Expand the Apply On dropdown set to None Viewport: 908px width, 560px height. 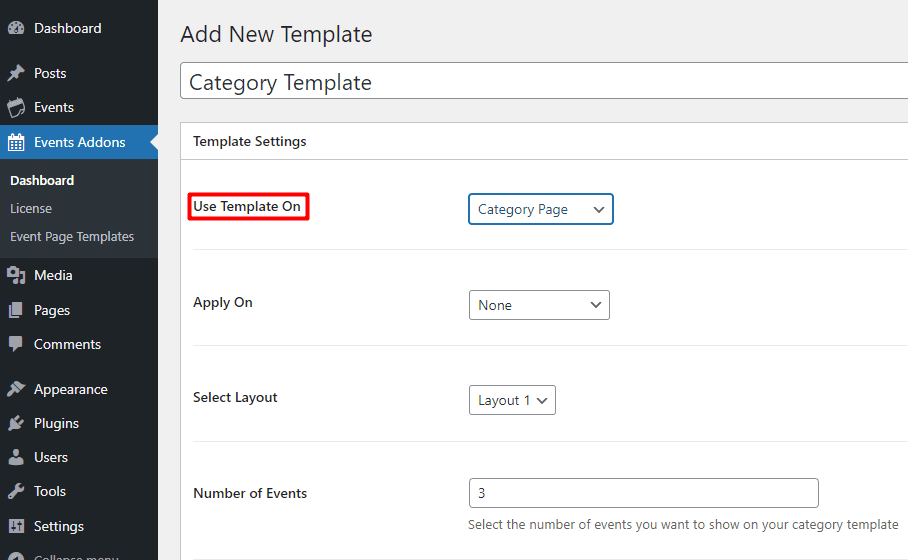538,305
